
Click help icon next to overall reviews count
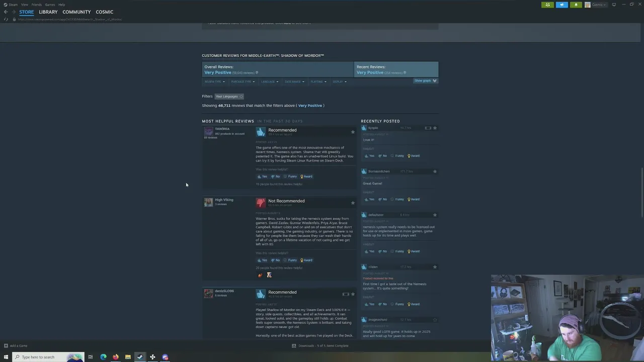point(257,73)
